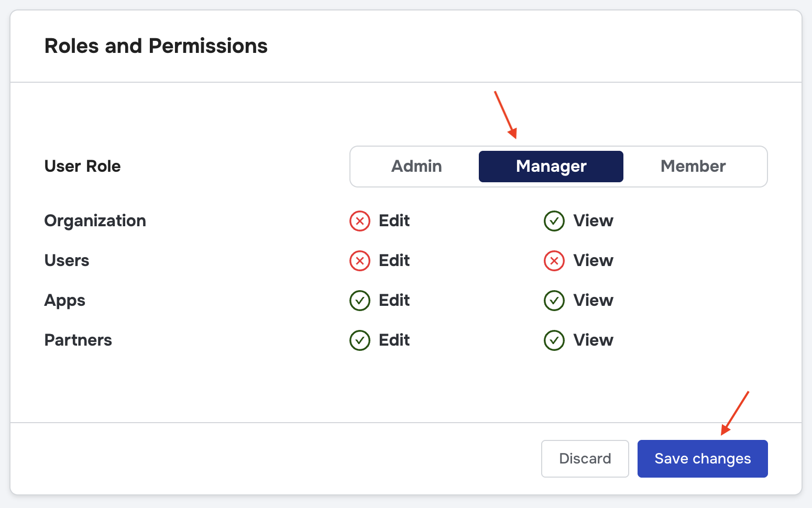Click the red X icon beside Users View
This screenshot has height=508, width=812.
[x=554, y=261]
